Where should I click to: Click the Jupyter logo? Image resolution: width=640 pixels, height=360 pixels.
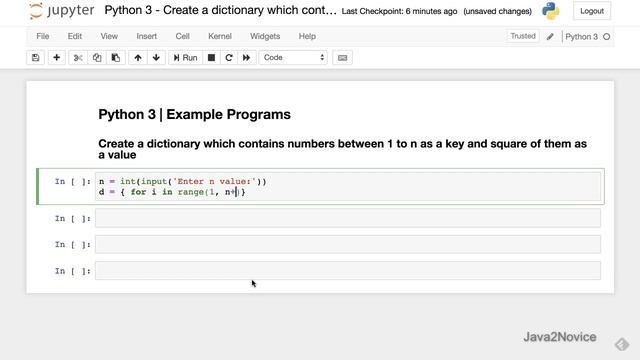(62, 11)
